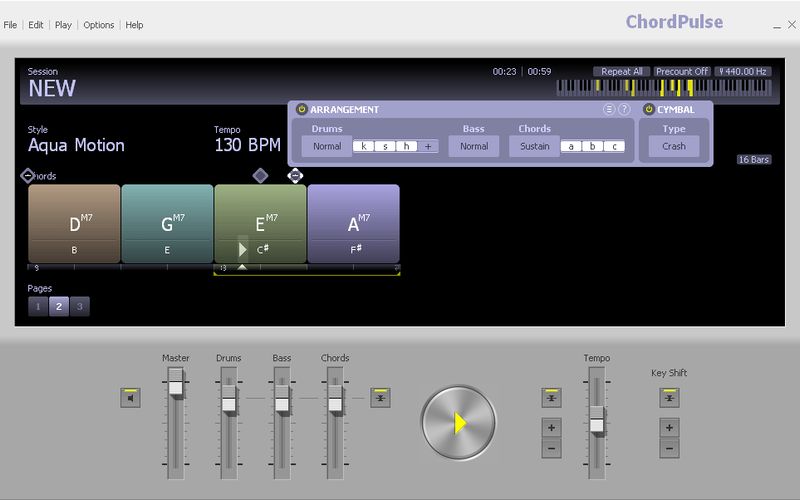Open the Cymbal Type Crash dropdown
Image resolution: width=800 pixels, height=500 pixels.
(674, 146)
